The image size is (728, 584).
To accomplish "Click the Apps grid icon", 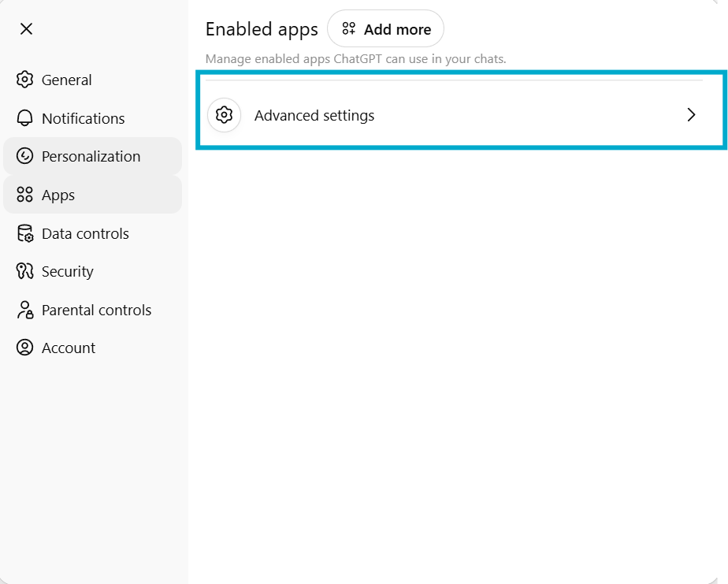I will tap(25, 195).
